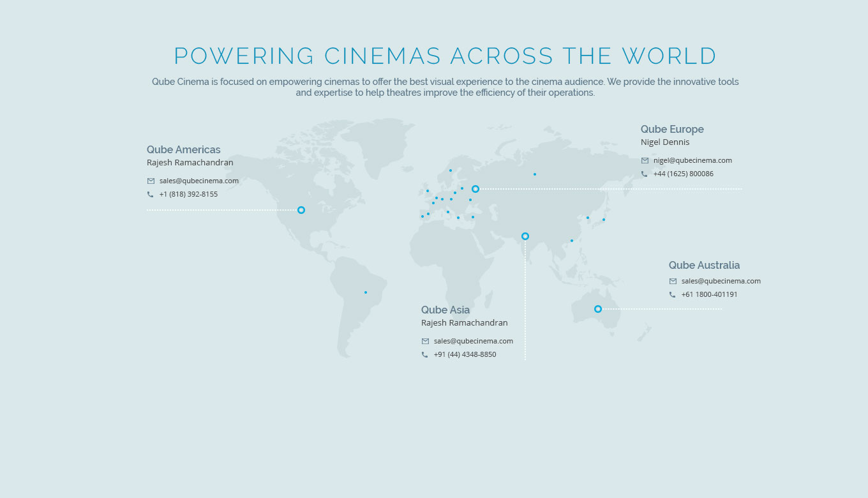
Task: Click the envelope icon under Qube Australia
Action: pyautogui.click(x=673, y=282)
